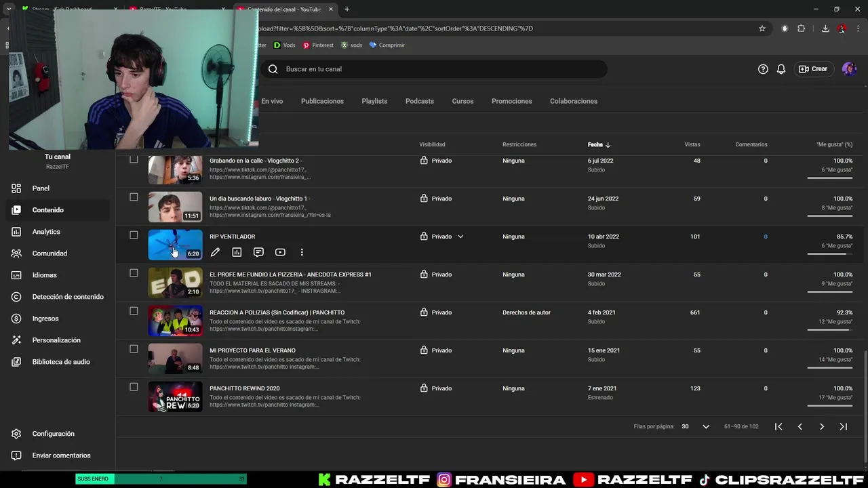This screenshot has height=488, width=868.
Task: Open comments icon for RIP VENTILADOR
Action: click(x=258, y=252)
